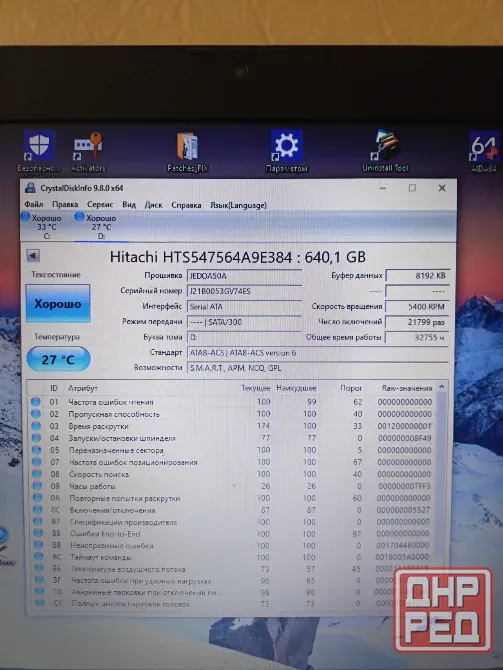Select row 02 Пропускная способность

232,414
